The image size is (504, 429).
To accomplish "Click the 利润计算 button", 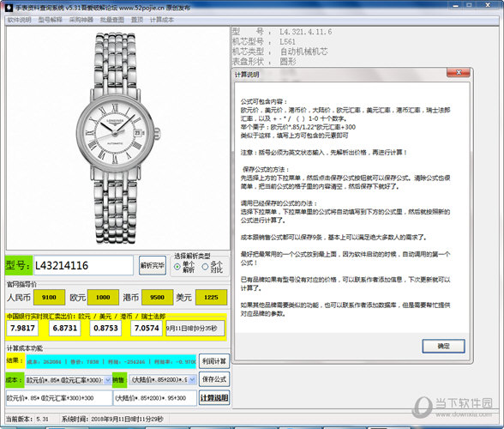I will click(x=214, y=361).
